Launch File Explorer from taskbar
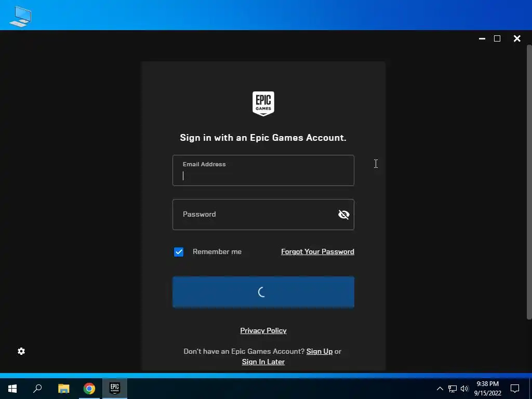This screenshot has height=399, width=532. tap(63, 389)
